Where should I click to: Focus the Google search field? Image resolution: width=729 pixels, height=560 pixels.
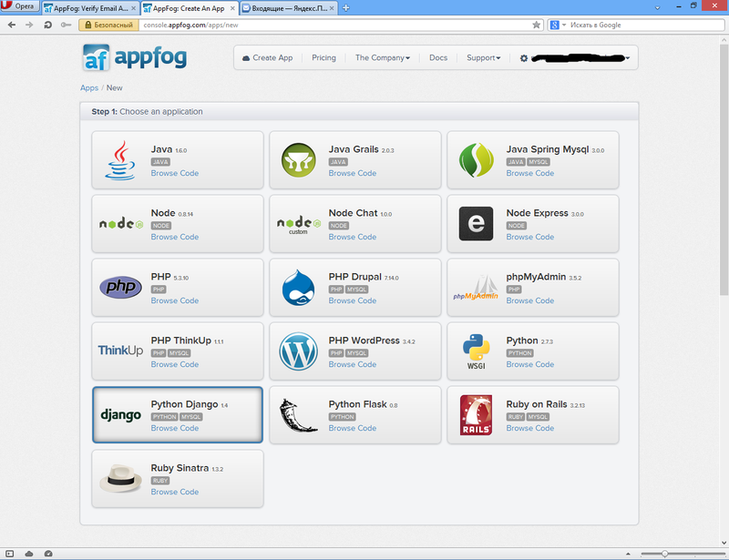click(646, 25)
